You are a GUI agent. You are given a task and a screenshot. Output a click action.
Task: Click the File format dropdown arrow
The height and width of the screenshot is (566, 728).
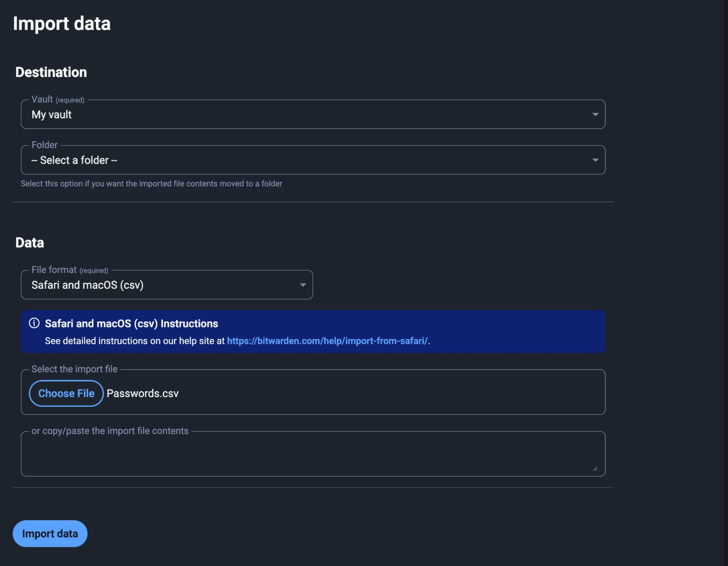click(303, 285)
